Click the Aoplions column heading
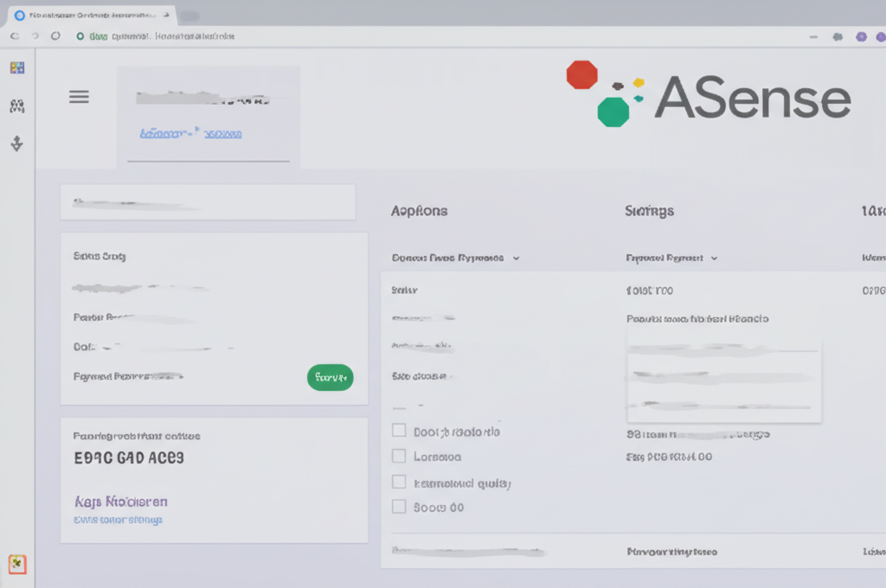Screen dimensions: 886x588 (420, 211)
